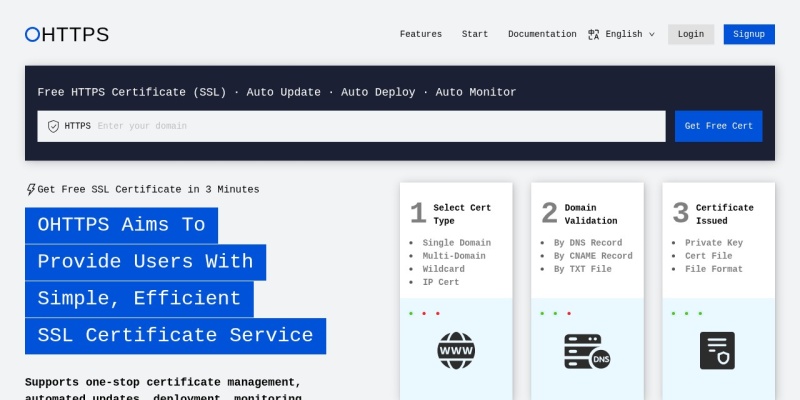Image resolution: width=800 pixels, height=400 pixels.
Task: Click the Private Key list item
Action: (714, 243)
